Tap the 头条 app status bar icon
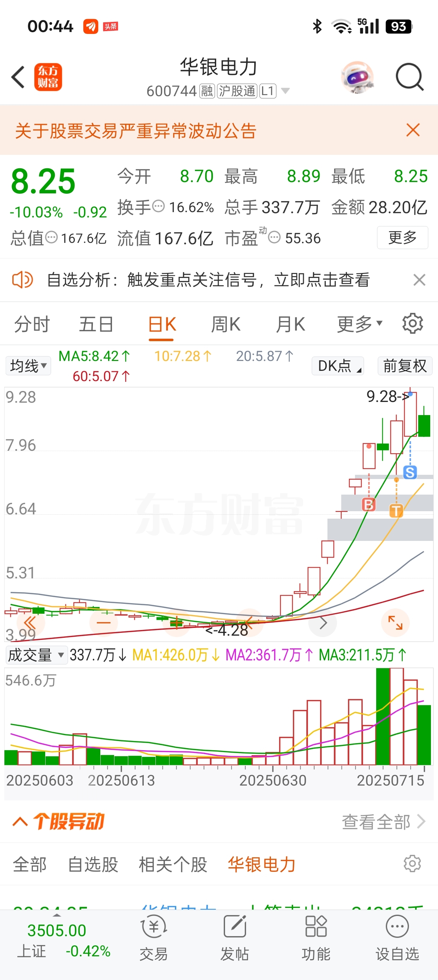 (x=111, y=26)
